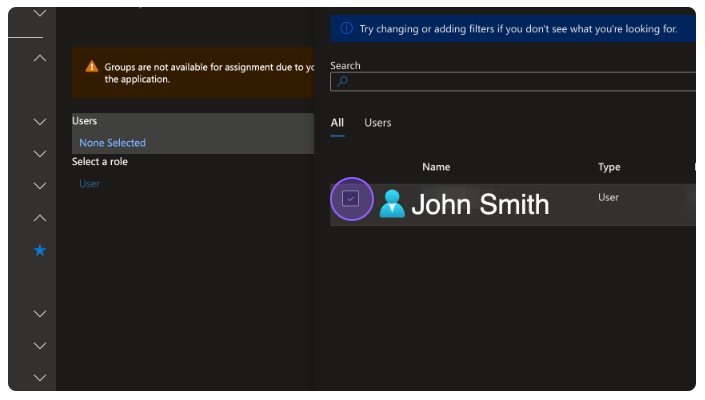Image resolution: width=705 pixels, height=400 pixels.
Task: Click John Smith's user avatar icon
Action: (392, 204)
